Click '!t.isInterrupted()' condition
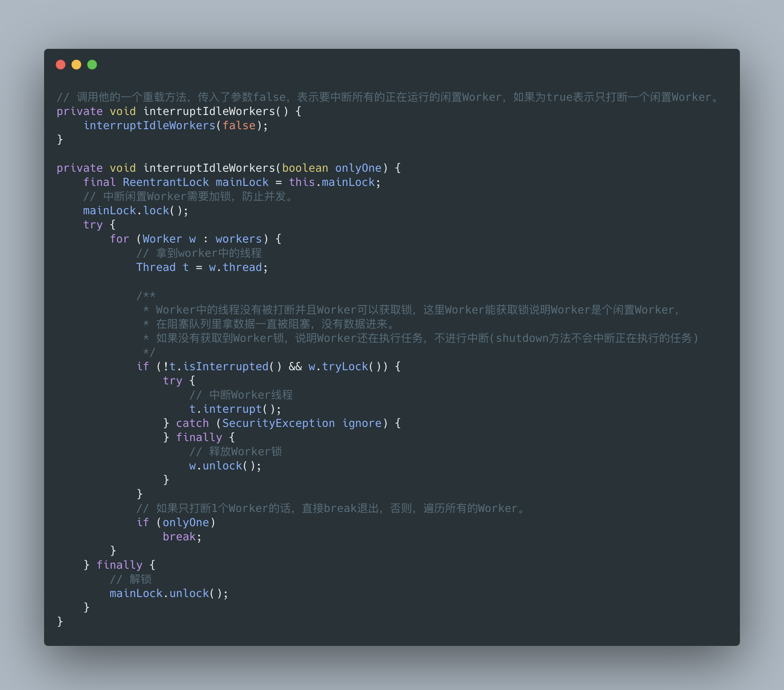The image size is (784, 690). coord(222,367)
